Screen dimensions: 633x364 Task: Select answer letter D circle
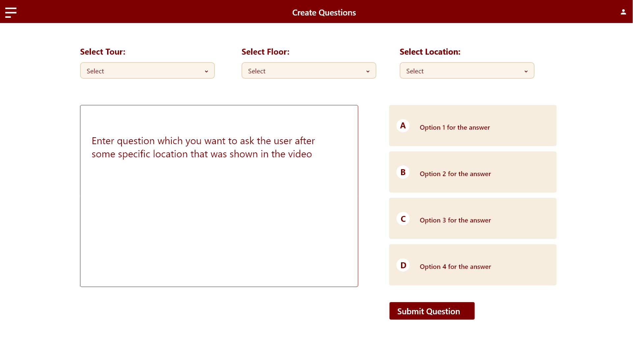click(x=403, y=265)
